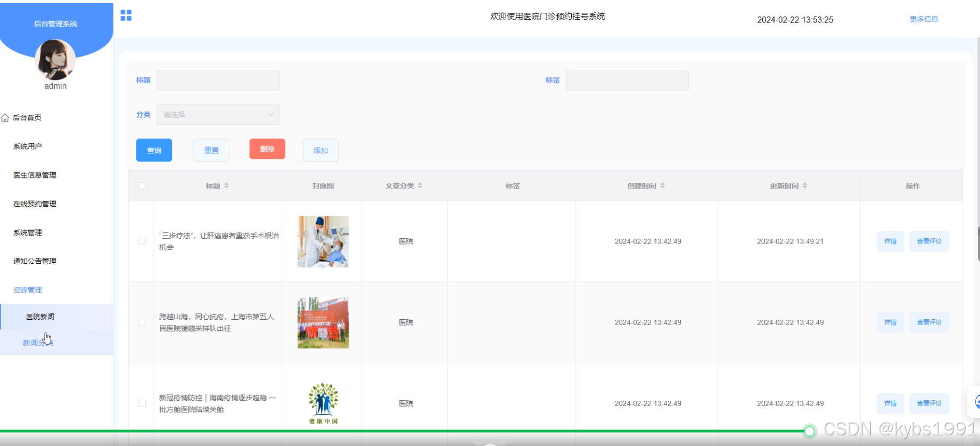Check the row for 跨越山海 article
Screen dimensions: 980x446
click(142, 322)
